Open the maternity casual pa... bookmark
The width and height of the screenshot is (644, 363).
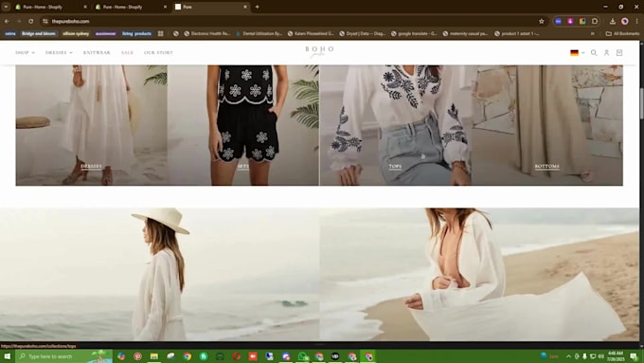(x=465, y=34)
